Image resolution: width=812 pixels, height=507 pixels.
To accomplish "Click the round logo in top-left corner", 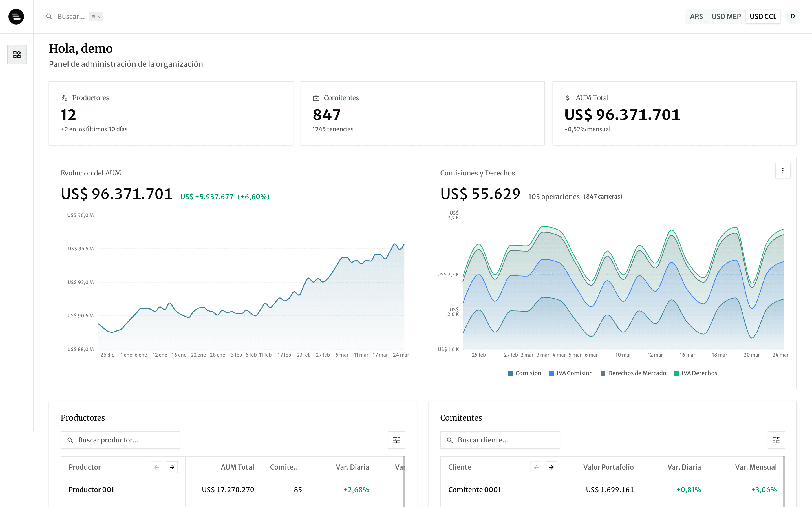I will (16, 16).
